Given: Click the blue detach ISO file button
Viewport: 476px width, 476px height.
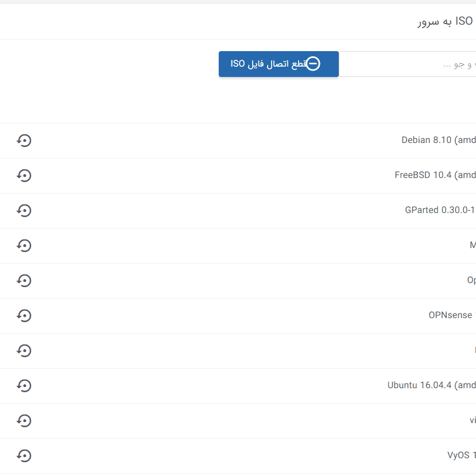Looking at the screenshot, I should (278, 64).
